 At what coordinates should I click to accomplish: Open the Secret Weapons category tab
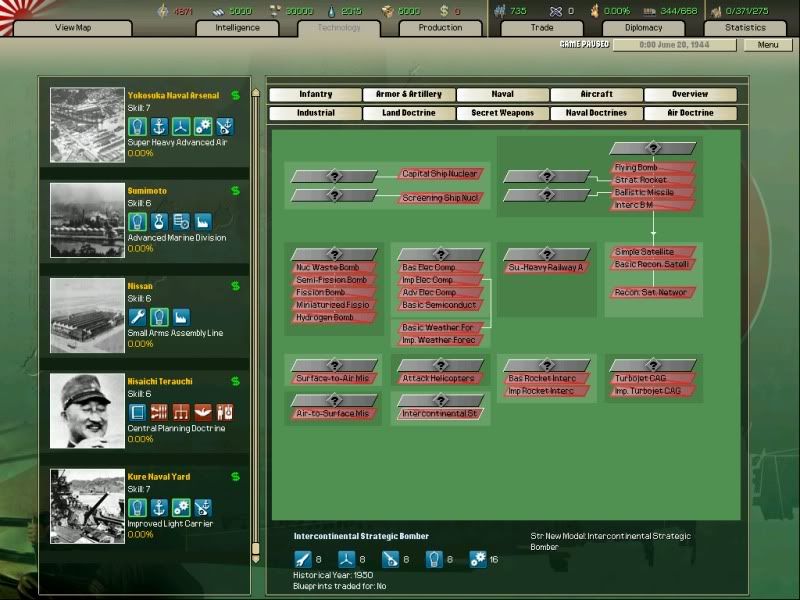502,113
